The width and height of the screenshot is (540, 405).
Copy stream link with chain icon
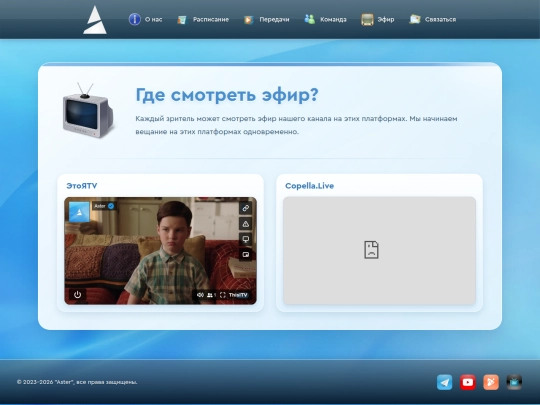[246, 208]
